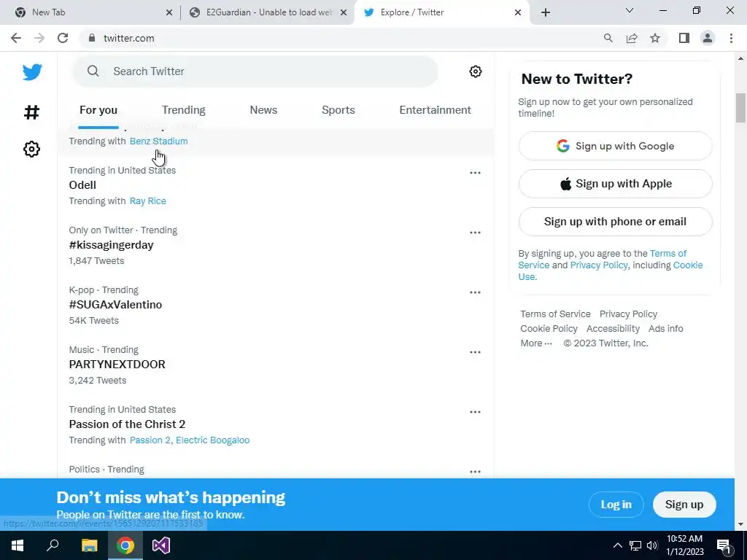Open the Chrome tab search dropdown
This screenshot has width=747, height=560.
tap(630, 10)
